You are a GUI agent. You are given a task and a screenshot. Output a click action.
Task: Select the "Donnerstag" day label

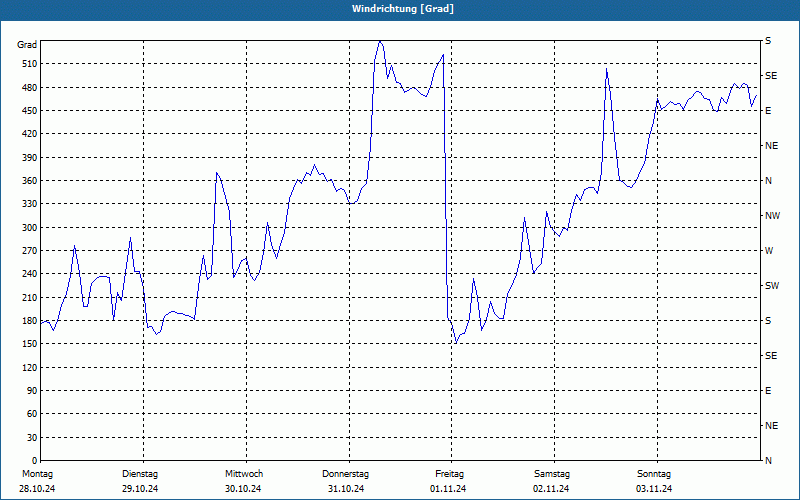tap(345, 474)
